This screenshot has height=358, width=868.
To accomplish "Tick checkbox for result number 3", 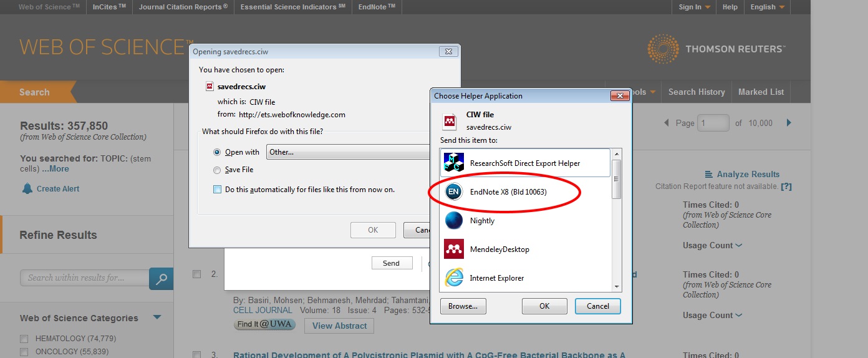I will [197, 355].
